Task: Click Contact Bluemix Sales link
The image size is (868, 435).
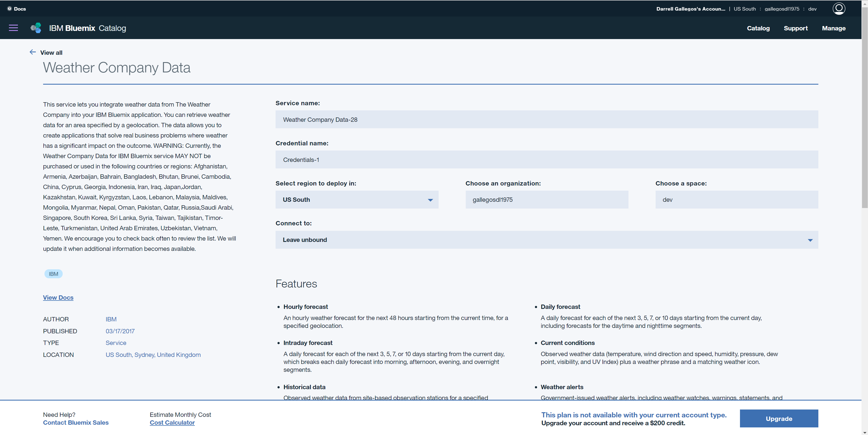Action: [75, 422]
